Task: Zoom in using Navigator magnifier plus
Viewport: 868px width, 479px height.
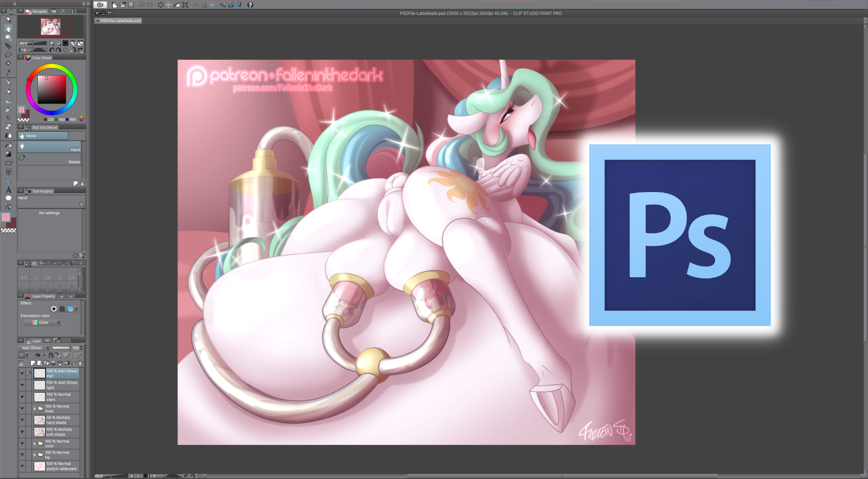Action: tap(58, 43)
